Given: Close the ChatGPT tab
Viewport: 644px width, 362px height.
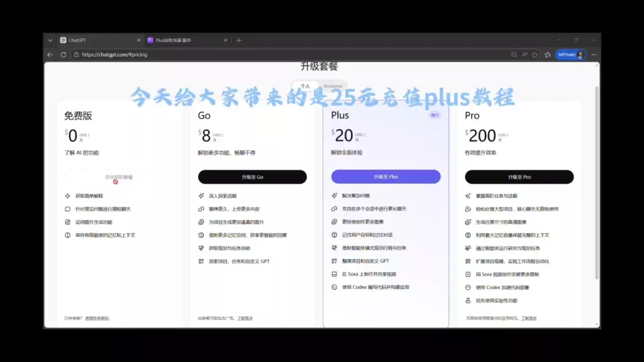Looking at the screenshot, I should pos(138,40).
